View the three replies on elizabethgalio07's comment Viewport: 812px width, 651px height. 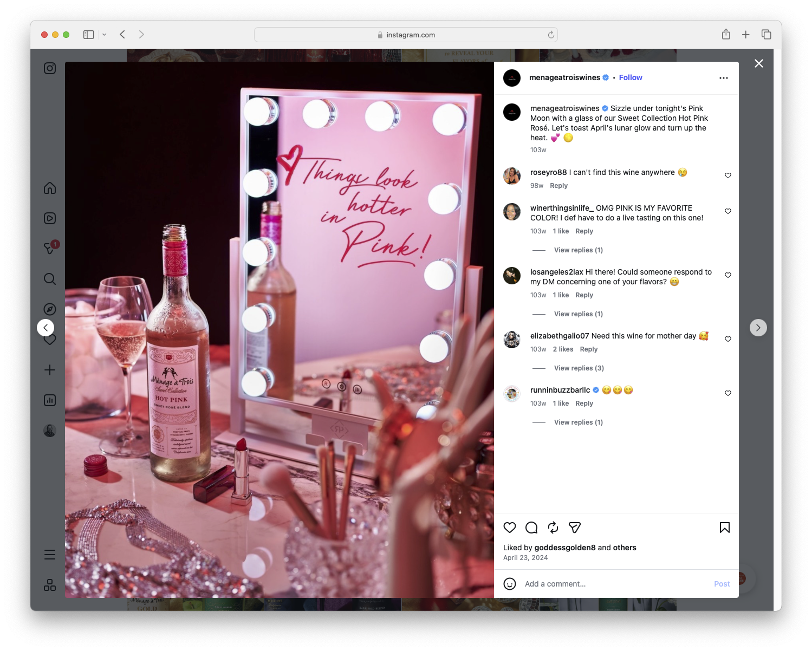coord(579,368)
